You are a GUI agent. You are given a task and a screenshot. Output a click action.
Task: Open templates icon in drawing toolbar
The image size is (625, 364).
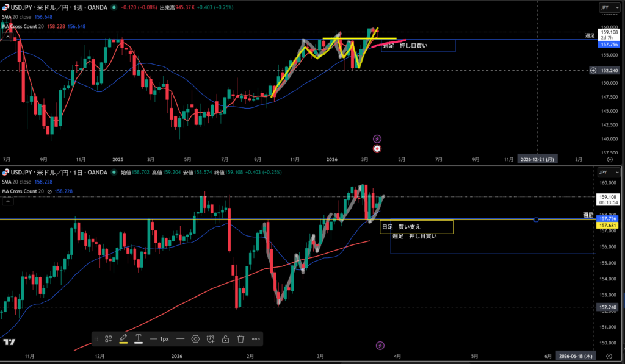[x=108, y=338]
